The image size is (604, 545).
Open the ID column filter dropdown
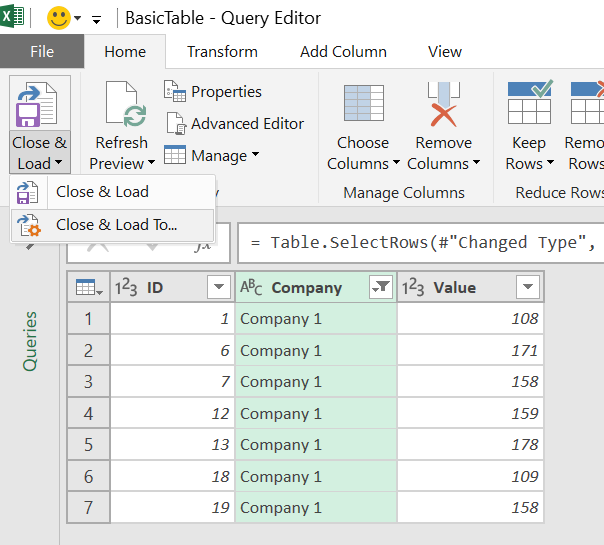pyautogui.click(x=219, y=287)
